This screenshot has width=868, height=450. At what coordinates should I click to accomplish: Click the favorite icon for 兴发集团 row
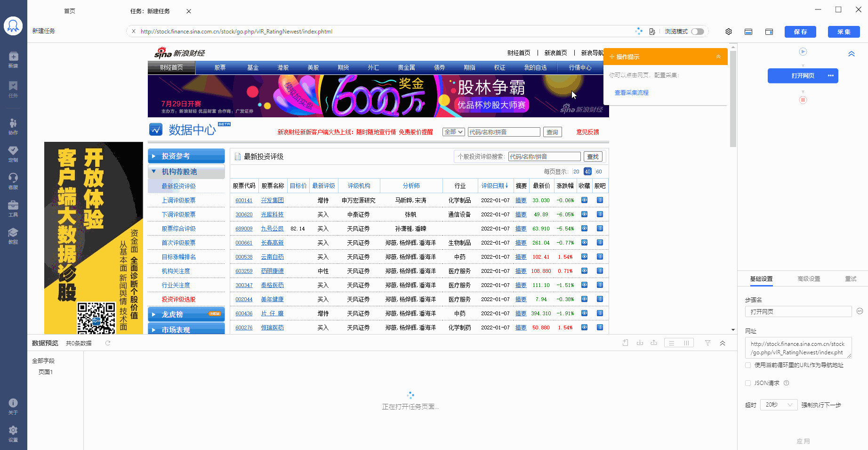click(584, 200)
